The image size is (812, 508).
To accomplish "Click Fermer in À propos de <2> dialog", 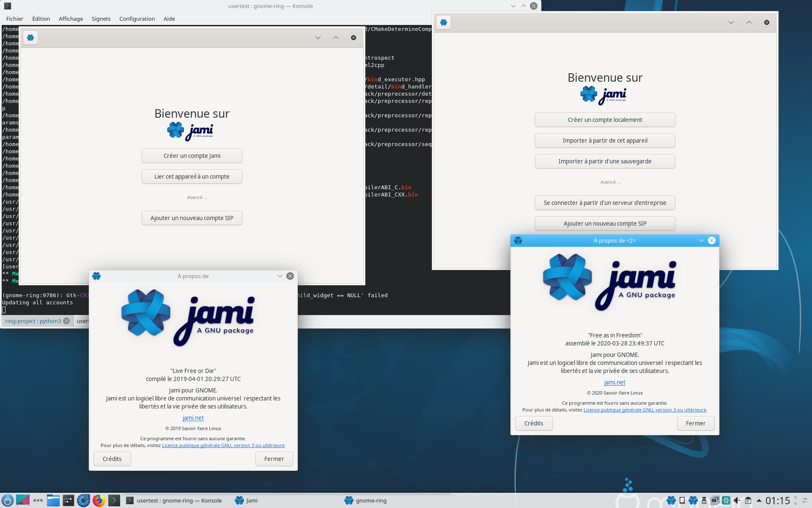I will (x=696, y=423).
